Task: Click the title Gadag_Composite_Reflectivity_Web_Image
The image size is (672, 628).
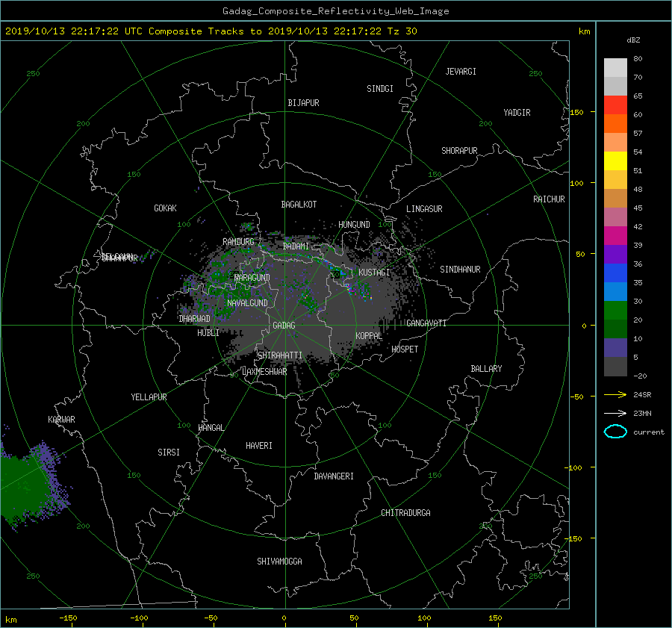Action: coord(335,11)
